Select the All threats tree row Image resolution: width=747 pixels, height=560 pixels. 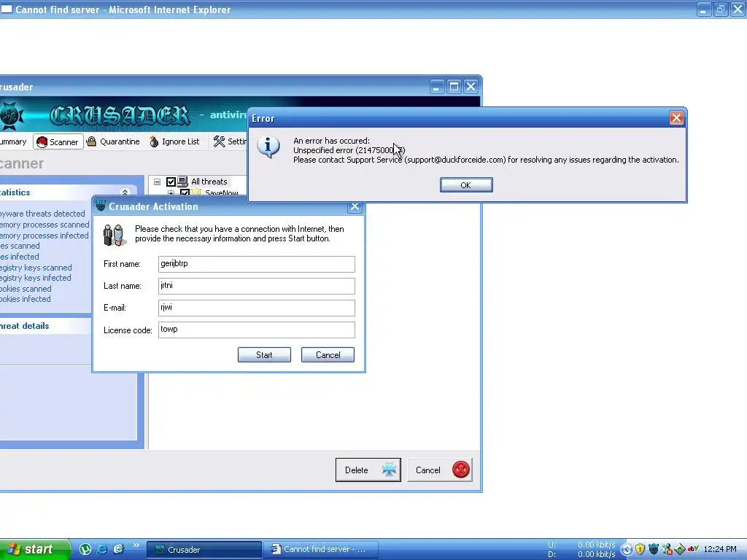coord(209,182)
